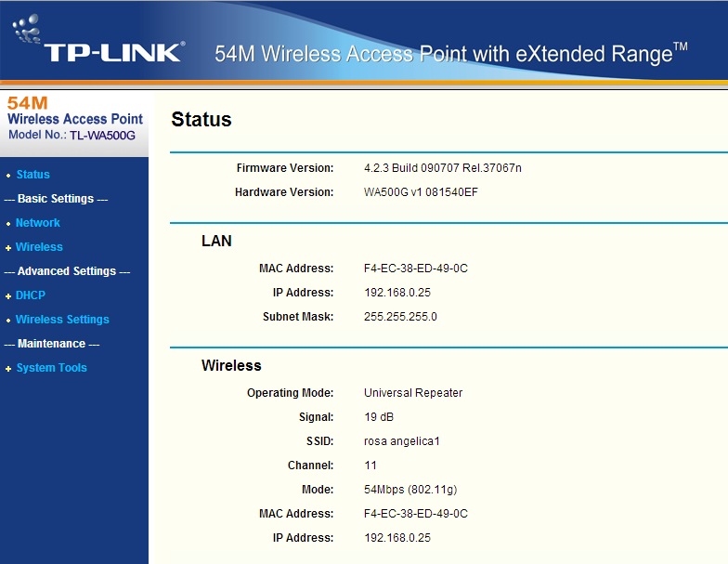Image resolution: width=728 pixels, height=564 pixels.
Task: Select the LAN IP Address 192.168.0.25
Action: tap(397, 293)
